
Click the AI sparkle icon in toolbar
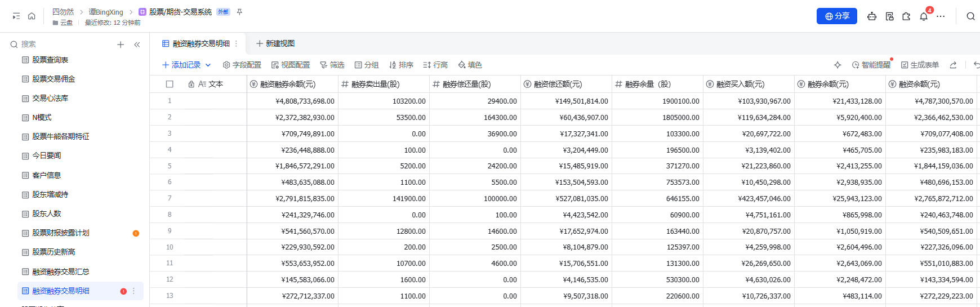[x=838, y=65]
